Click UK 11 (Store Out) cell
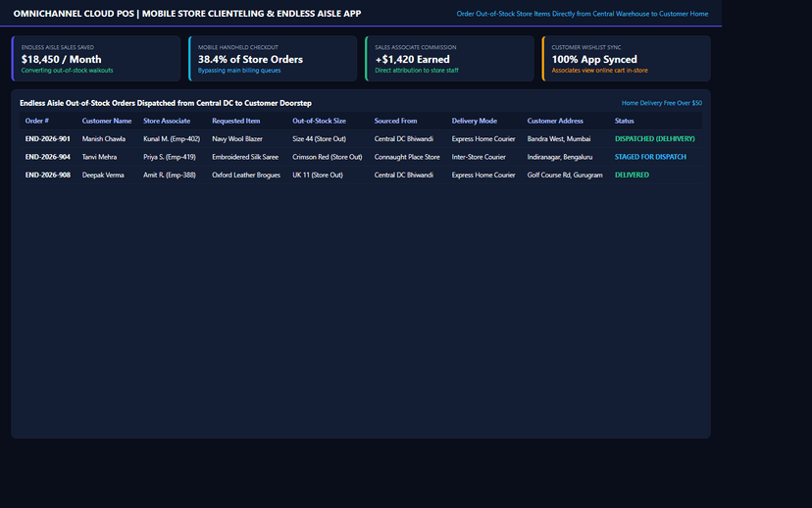Image resolution: width=812 pixels, height=508 pixels. click(318, 175)
